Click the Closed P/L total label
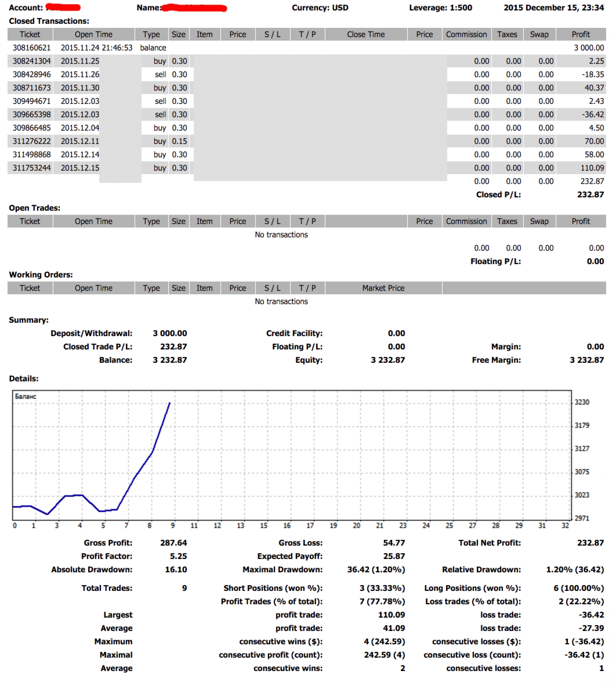The height and width of the screenshot is (689, 616). [x=498, y=195]
